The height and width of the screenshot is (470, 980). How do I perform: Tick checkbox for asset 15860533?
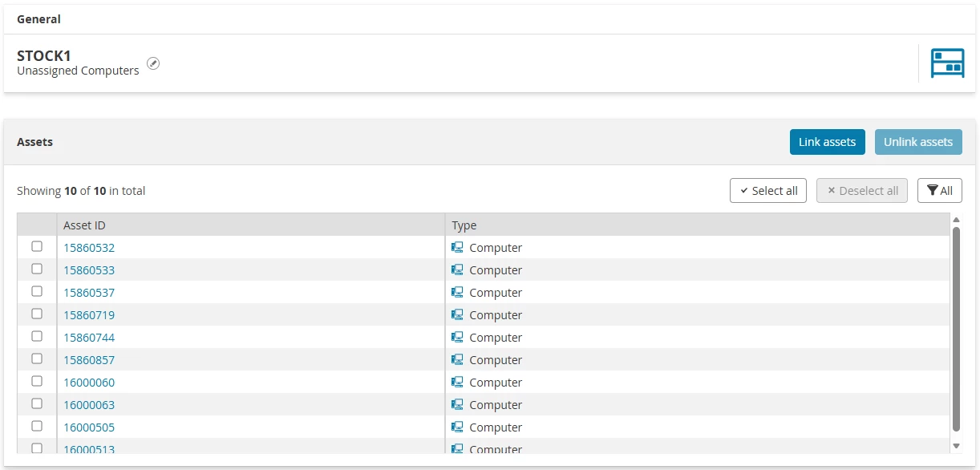click(37, 269)
